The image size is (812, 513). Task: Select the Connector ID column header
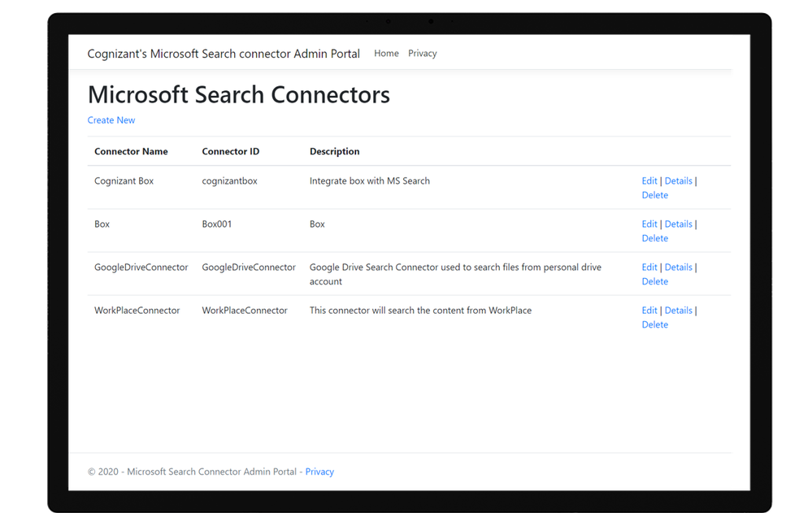(231, 151)
